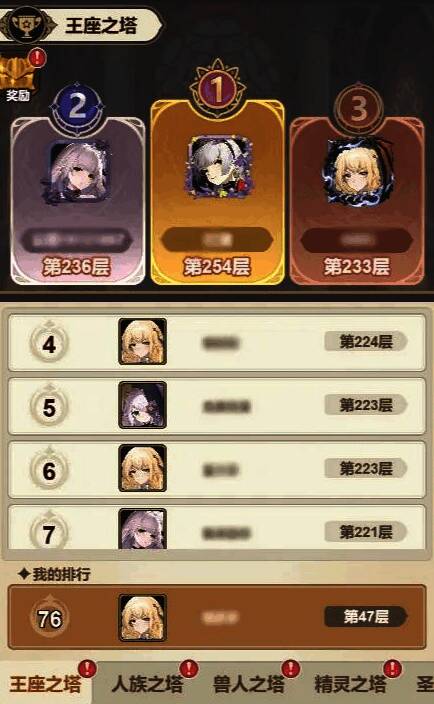Select the rank 4 row's 第224层 badge
The height and width of the screenshot is (704, 434).
[x=366, y=342]
